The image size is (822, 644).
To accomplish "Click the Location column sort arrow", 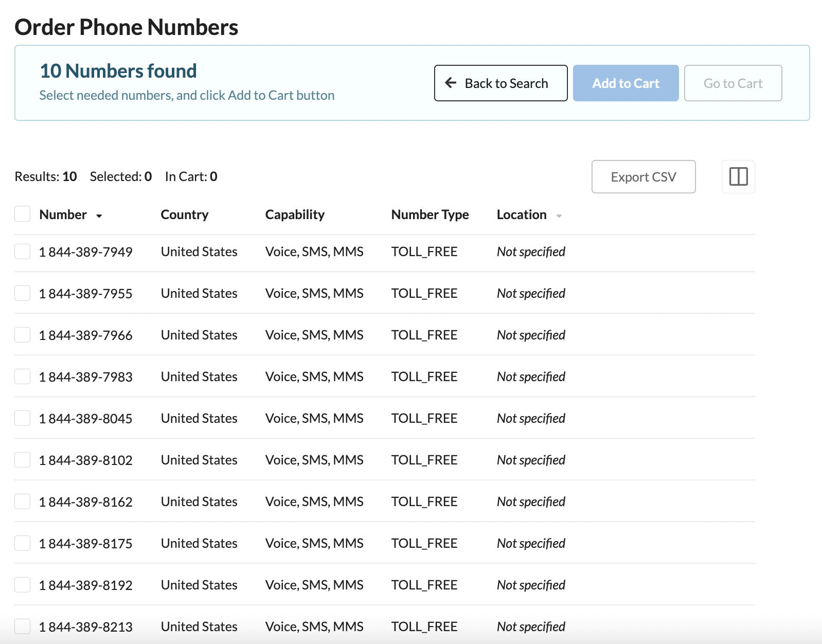I will coord(559,216).
